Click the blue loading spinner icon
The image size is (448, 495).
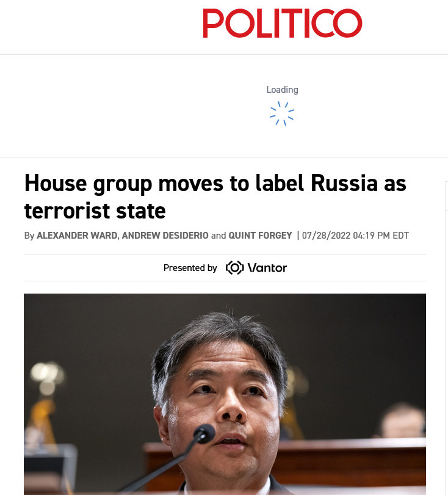[282, 114]
